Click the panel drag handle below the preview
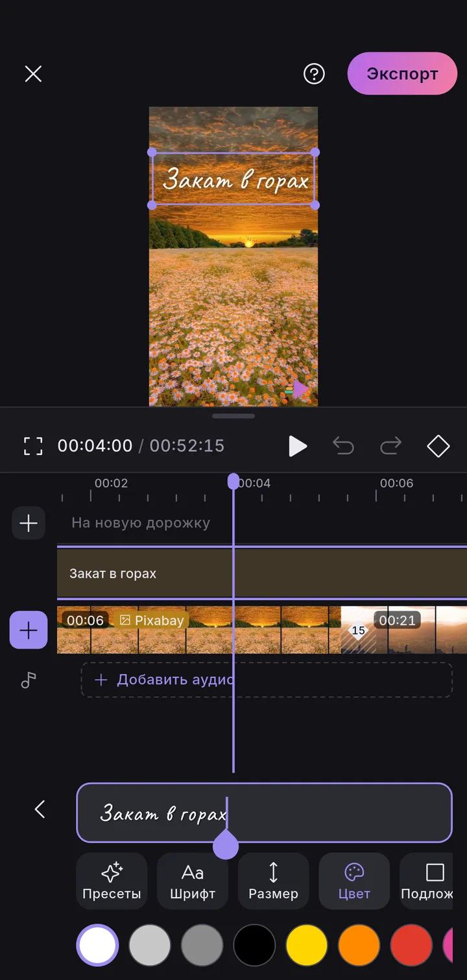 pyautogui.click(x=233, y=415)
